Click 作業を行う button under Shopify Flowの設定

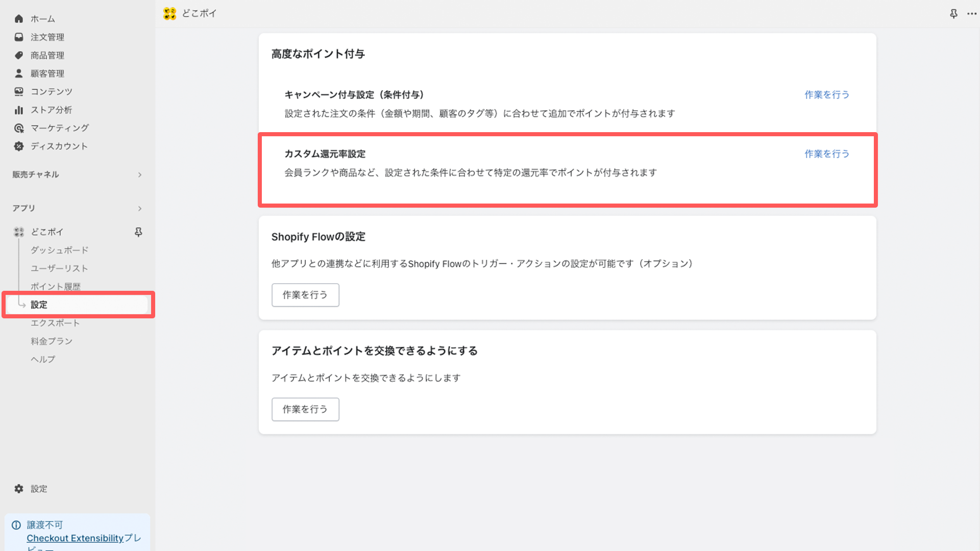[305, 295]
